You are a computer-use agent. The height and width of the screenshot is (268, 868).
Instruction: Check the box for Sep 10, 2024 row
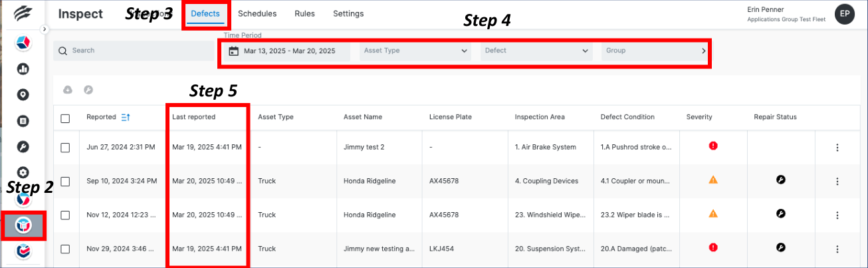tap(65, 181)
